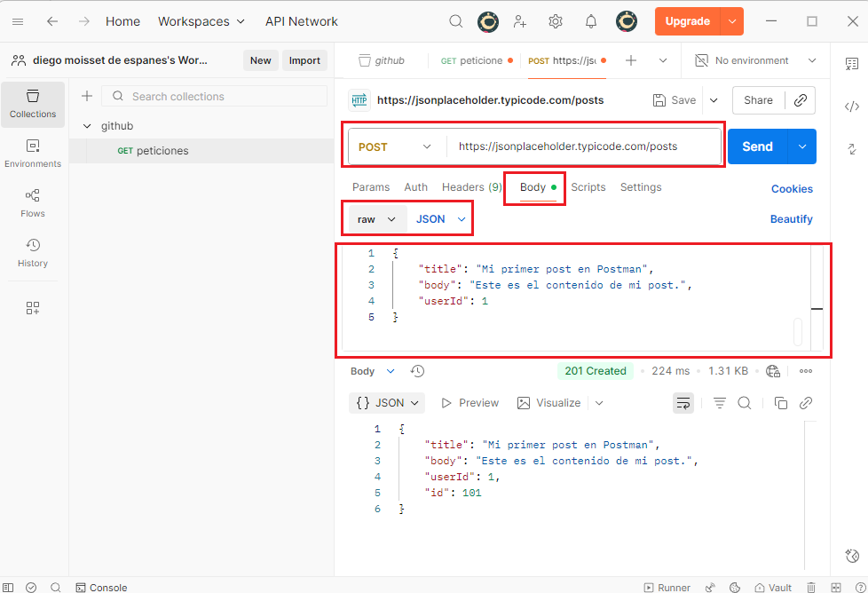Search the response using the magnifier icon

745,403
